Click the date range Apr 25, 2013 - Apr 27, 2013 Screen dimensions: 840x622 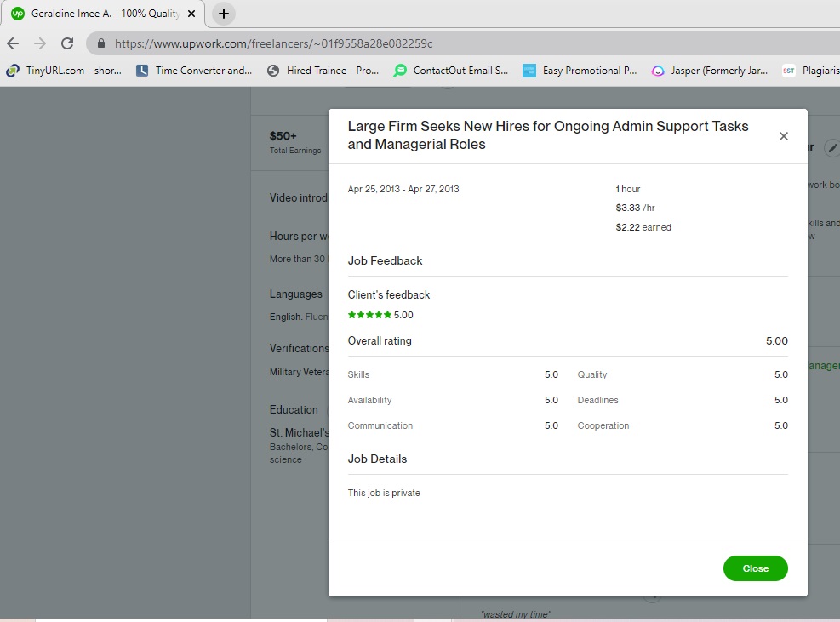[403, 189]
